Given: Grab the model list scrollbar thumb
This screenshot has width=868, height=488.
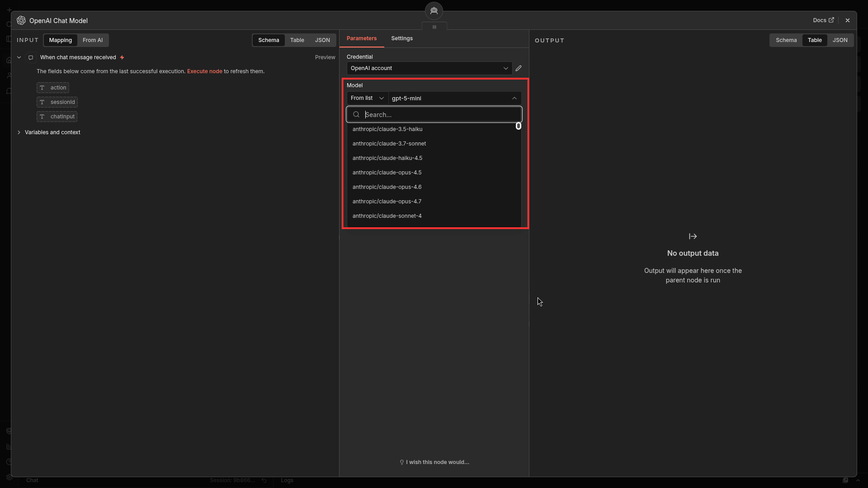Looking at the screenshot, I should (x=519, y=126).
